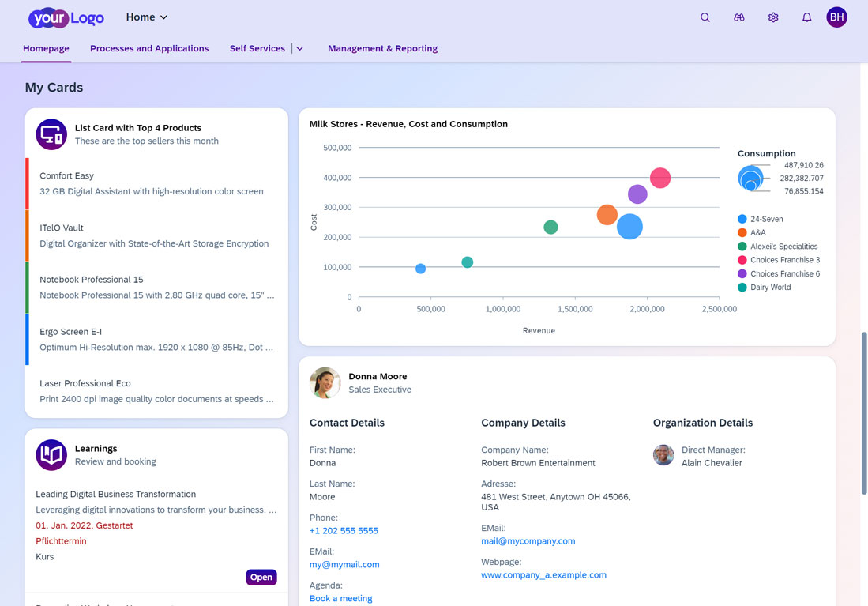The width and height of the screenshot is (868, 606).
Task: Click the Learnings book icon
Action: pos(51,455)
